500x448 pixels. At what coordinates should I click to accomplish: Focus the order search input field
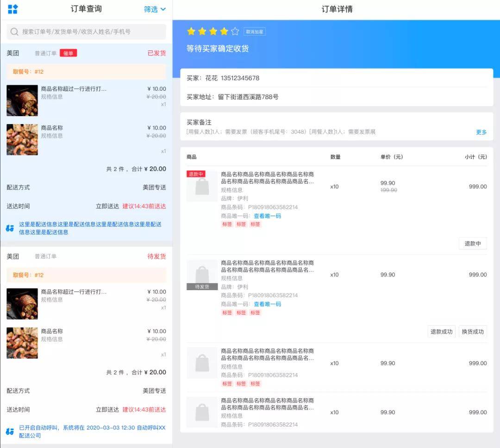point(87,31)
